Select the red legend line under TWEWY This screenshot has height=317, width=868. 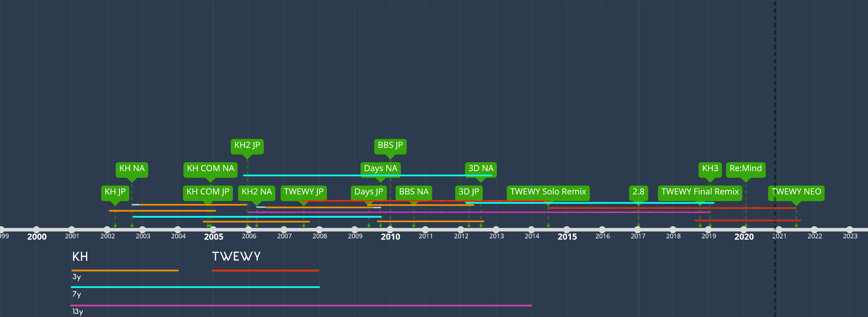(x=265, y=271)
